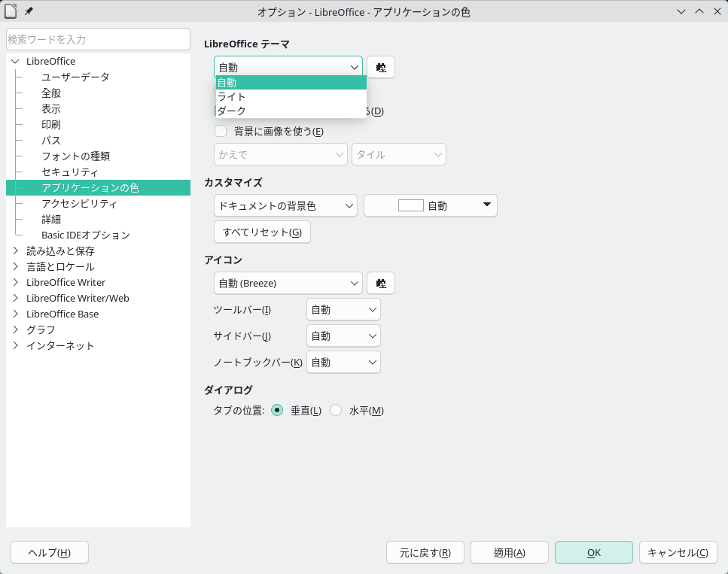Open the 自動 (Breeze) icon theme dropdown
Image resolution: width=728 pixels, height=574 pixels.
tap(288, 284)
